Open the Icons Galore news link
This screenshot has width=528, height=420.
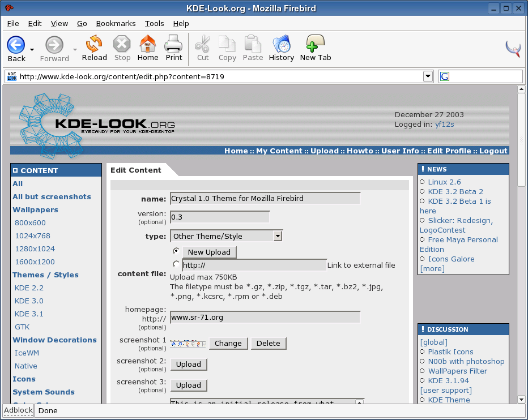(x=451, y=259)
